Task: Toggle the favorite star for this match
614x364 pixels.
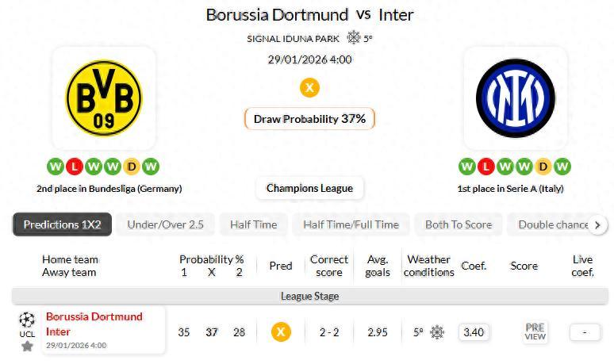Action: (x=27, y=346)
